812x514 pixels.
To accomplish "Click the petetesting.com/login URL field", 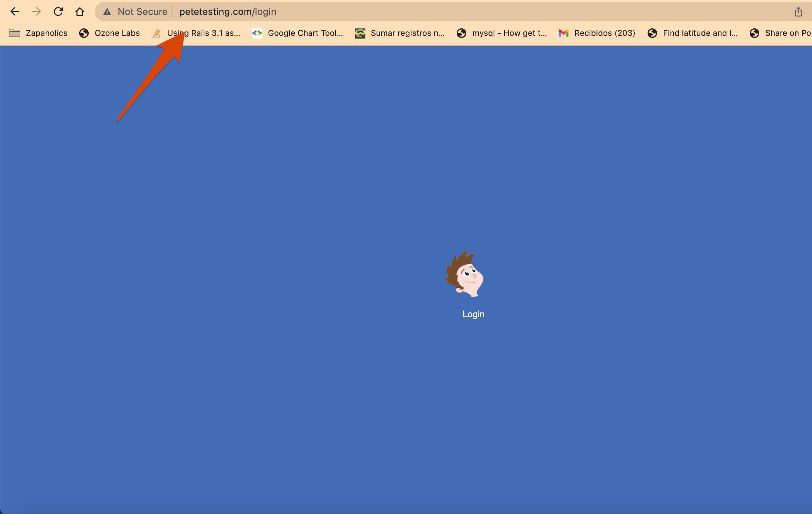I will coord(228,12).
